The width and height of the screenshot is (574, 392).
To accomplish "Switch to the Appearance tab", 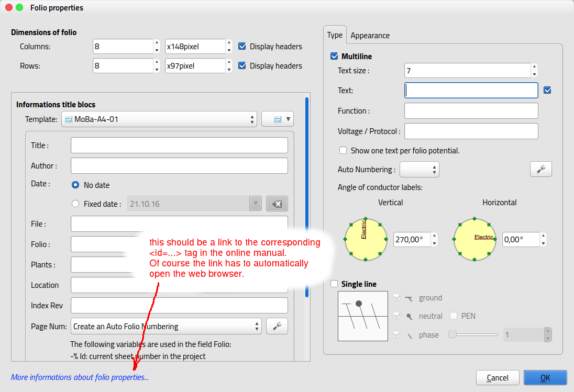I will point(370,36).
